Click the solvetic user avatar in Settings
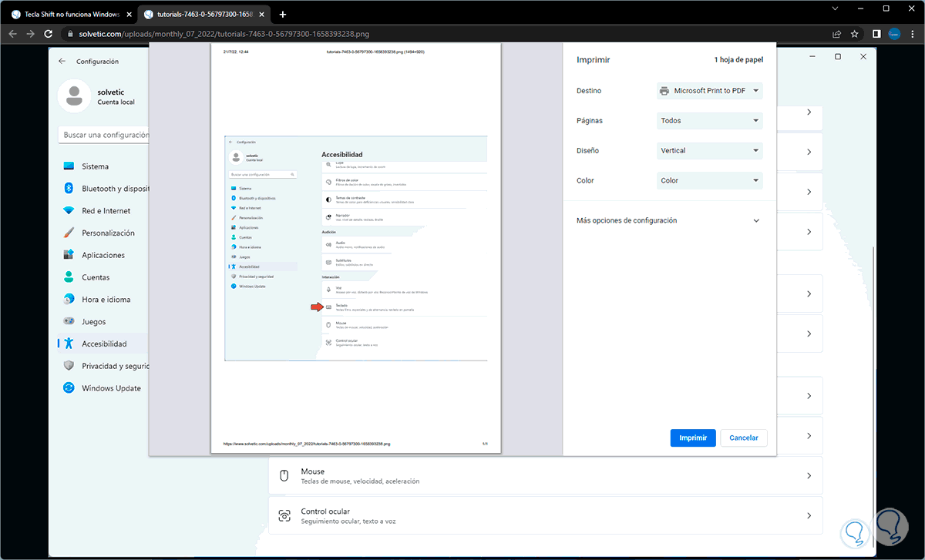Screen dimensions: 925x560 [74, 96]
